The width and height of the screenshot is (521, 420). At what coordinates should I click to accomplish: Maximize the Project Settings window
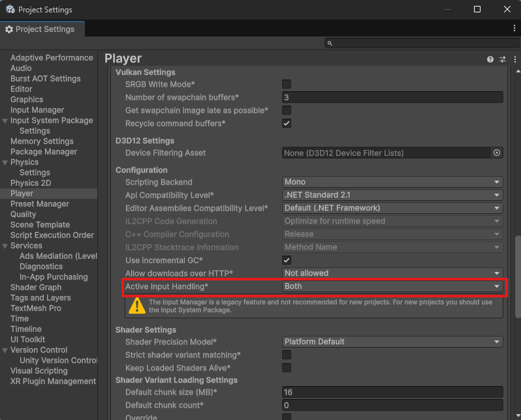coord(477,9)
